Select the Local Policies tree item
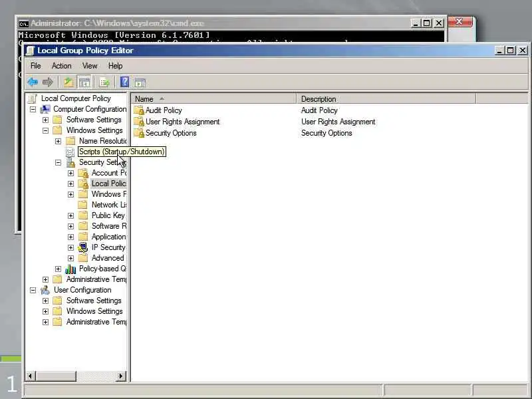This screenshot has height=399, width=532. [x=108, y=184]
